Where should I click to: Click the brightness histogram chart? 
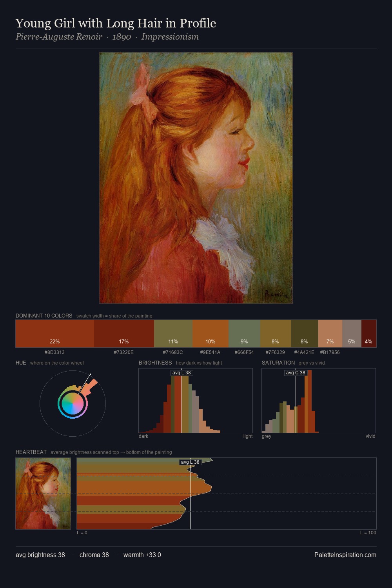click(196, 401)
